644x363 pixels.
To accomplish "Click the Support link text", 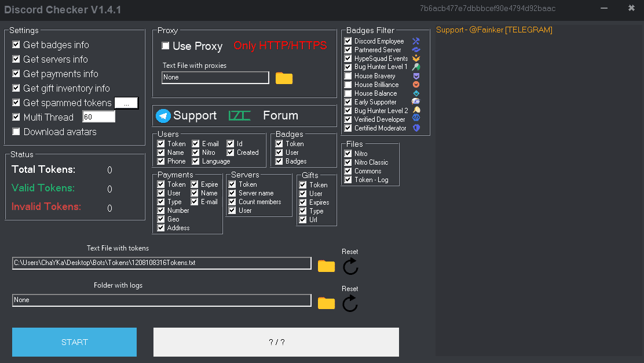I will (x=195, y=115).
